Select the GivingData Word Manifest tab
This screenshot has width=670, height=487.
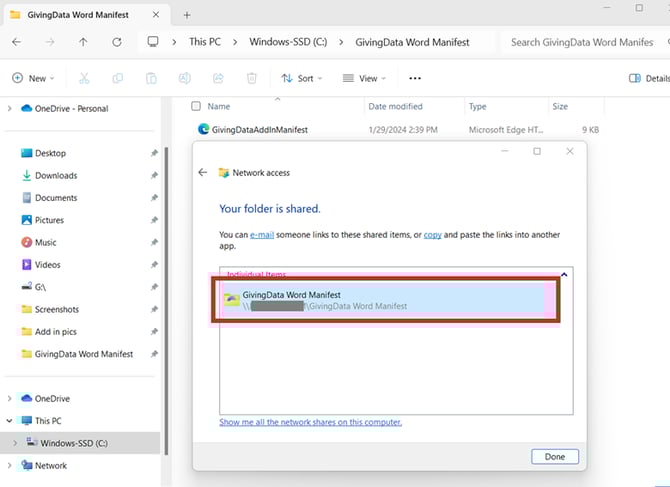pyautogui.click(x=81, y=14)
